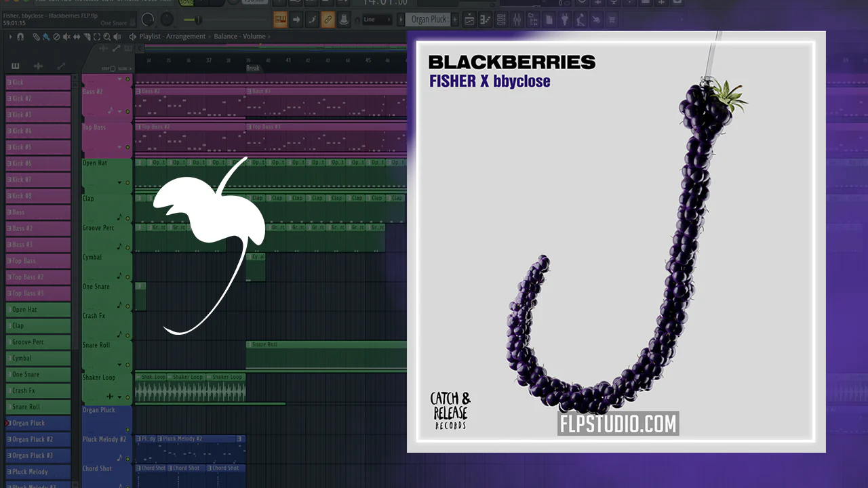Viewport: 868px width, 488px height.
Task: Click the note and brush blend toolbar icon
Action: 312,20
